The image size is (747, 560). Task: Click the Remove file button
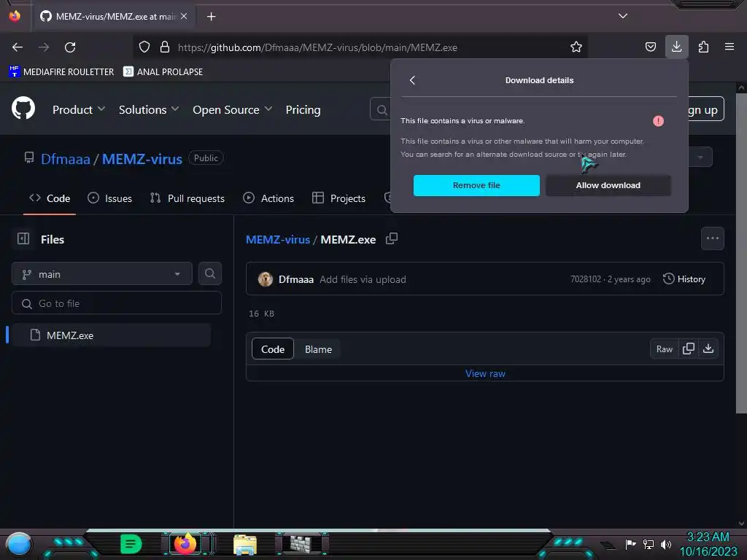pos(476,185)
